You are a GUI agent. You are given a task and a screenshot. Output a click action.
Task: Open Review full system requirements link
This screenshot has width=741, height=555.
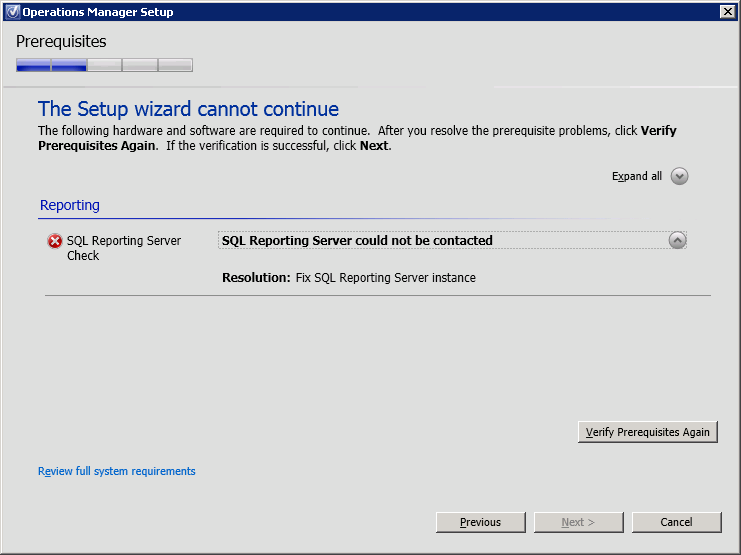[x=116, y=471]
